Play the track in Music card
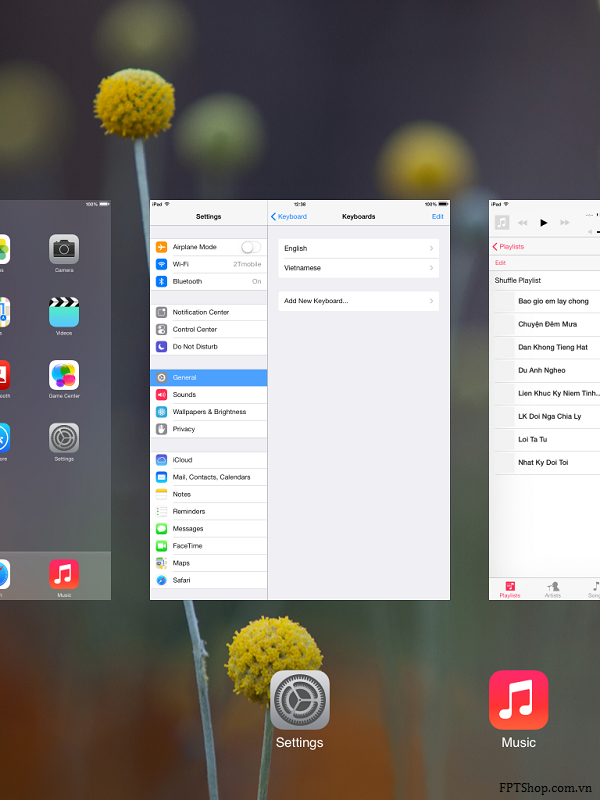Screen dimensions: 600x800 (543, 222)
